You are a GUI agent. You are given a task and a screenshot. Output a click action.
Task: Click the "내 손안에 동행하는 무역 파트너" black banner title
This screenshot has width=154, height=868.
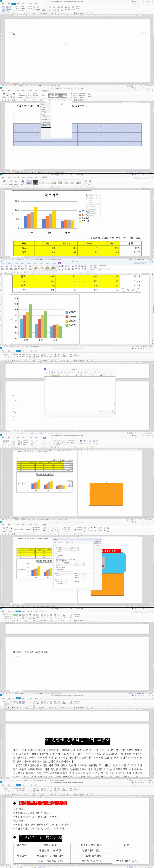click(77, 740)
